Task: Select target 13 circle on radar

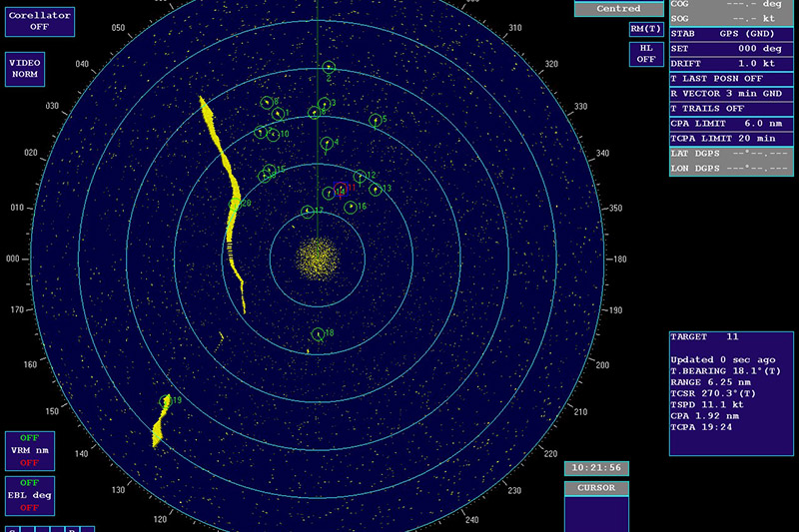Action: (376, 189)
